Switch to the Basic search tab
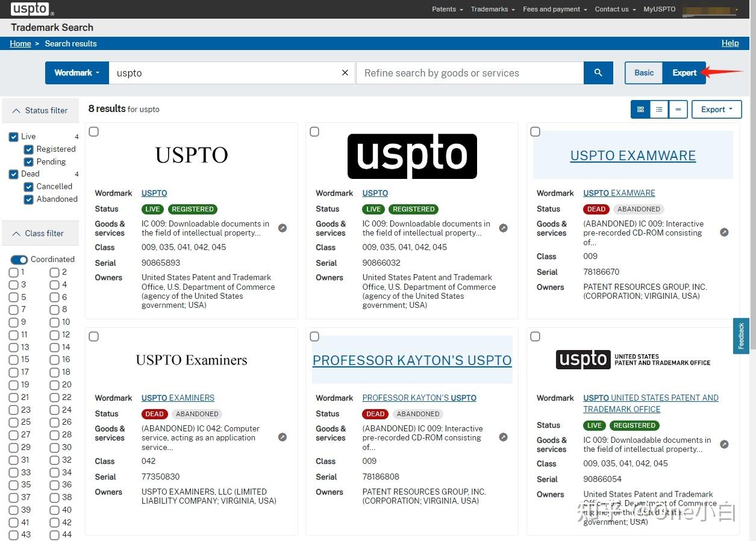Screen dimensions: 756x541 (x=643, y=72)
